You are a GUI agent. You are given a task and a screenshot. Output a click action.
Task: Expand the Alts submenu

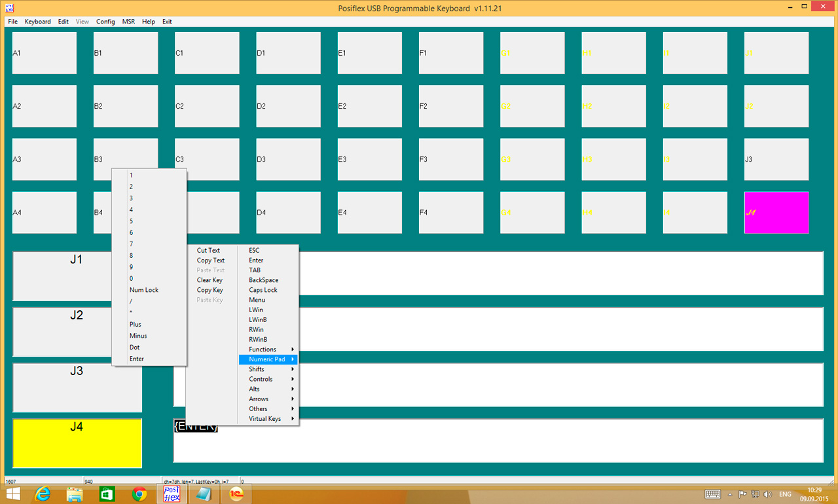pyautogui.click(x=269, y=389)
